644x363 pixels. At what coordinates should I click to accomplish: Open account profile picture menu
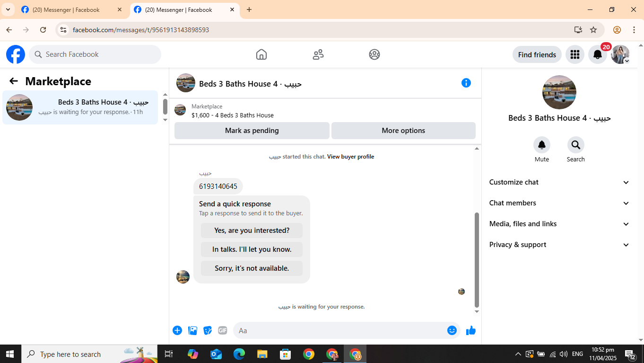[620, 54]
